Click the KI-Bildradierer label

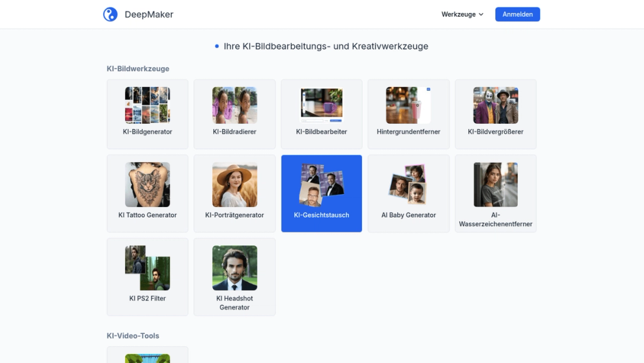pyautogui.click(x=234, y=132)
